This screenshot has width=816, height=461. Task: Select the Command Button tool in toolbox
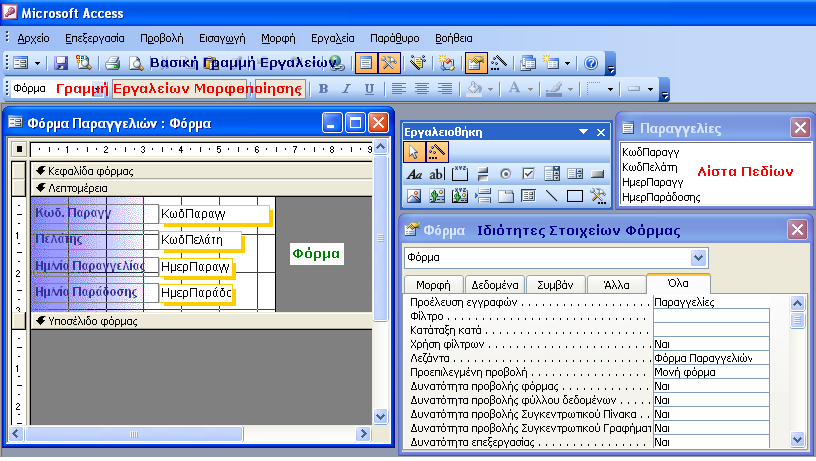point(597,174)
